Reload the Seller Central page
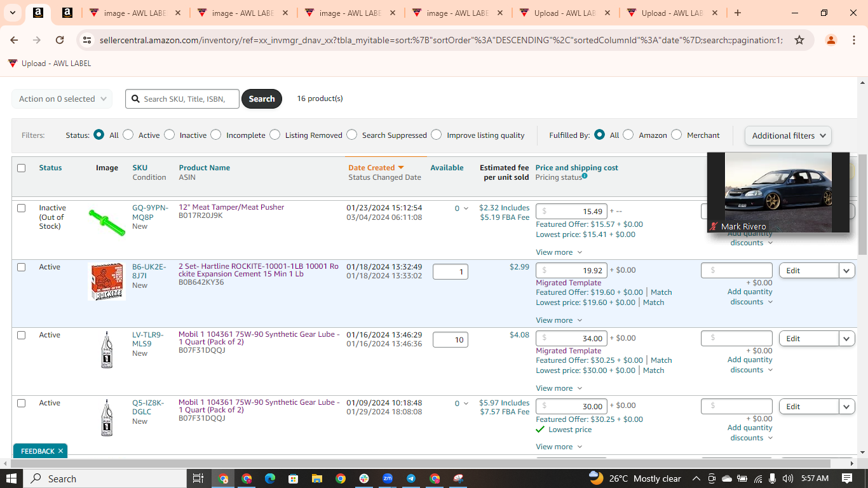 (60, 40)
